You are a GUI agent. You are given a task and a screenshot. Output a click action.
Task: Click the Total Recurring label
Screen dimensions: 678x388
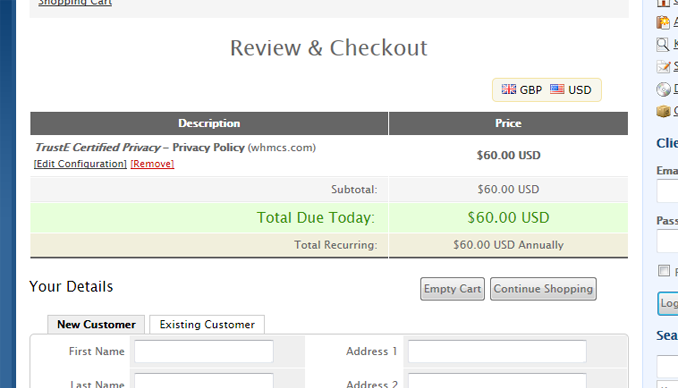(x=336, y=245)
